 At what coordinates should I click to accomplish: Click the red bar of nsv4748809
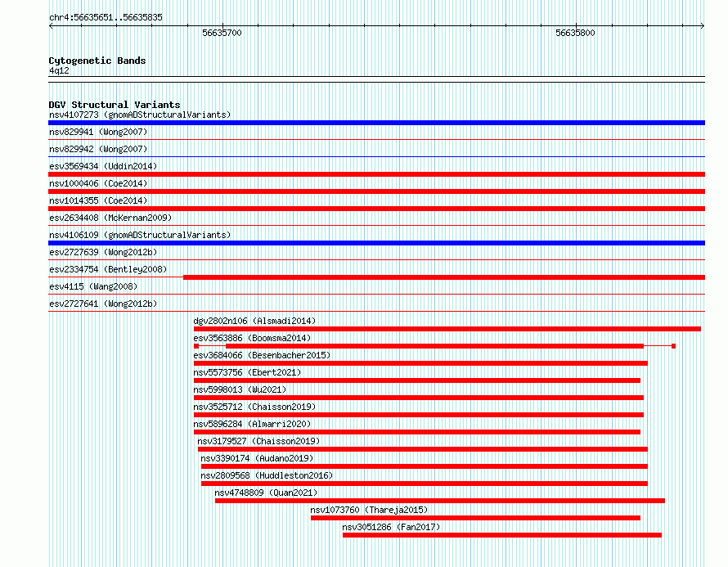[440, 501]
